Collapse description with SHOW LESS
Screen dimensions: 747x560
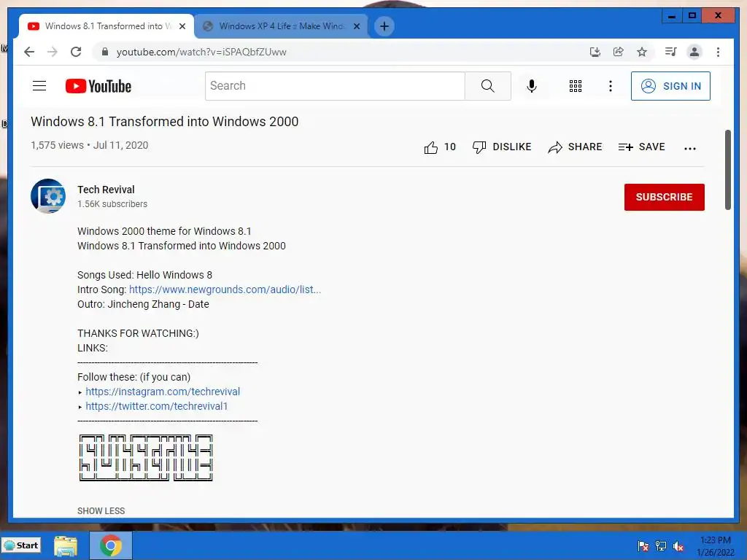[x=101, y=511]
